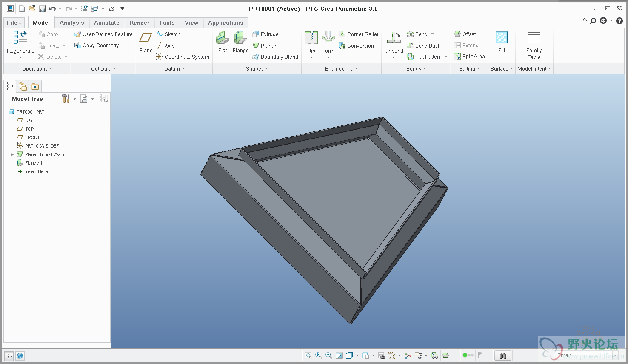Screen dimensions: 628x364
Task: Create a datum Plane
Action: click(x=146, y=43)
